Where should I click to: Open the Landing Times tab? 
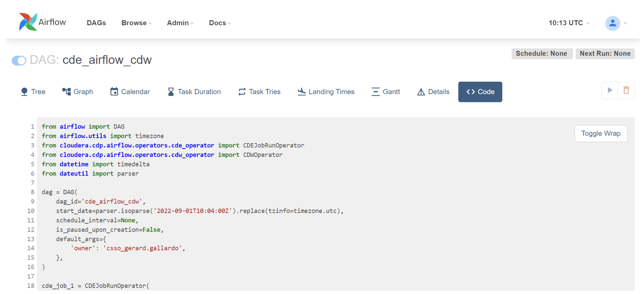(326, 92)
